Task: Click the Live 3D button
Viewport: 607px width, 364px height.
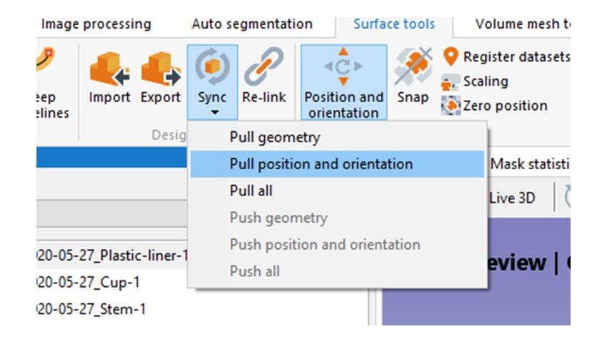Action: tap(512, 198)
